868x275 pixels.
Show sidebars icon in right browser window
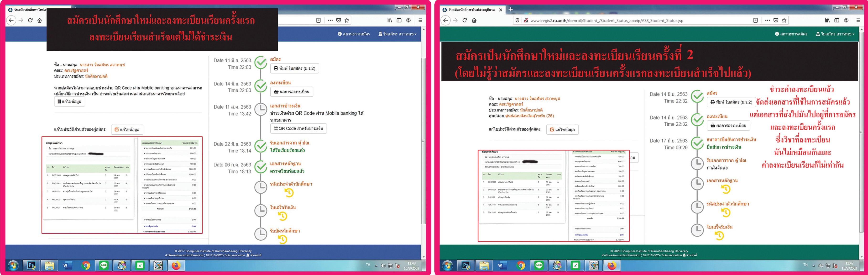click(837, 21)
